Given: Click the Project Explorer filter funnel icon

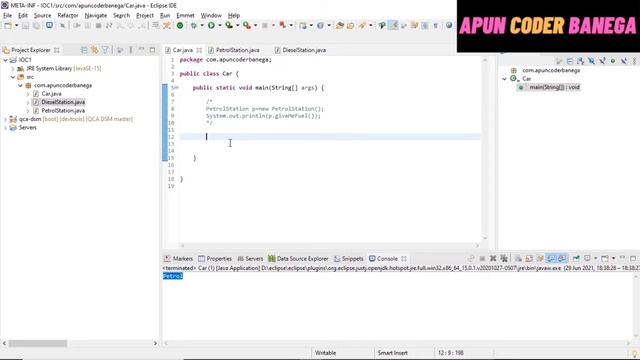Looking at the screenshot, I should pos(105,50).
